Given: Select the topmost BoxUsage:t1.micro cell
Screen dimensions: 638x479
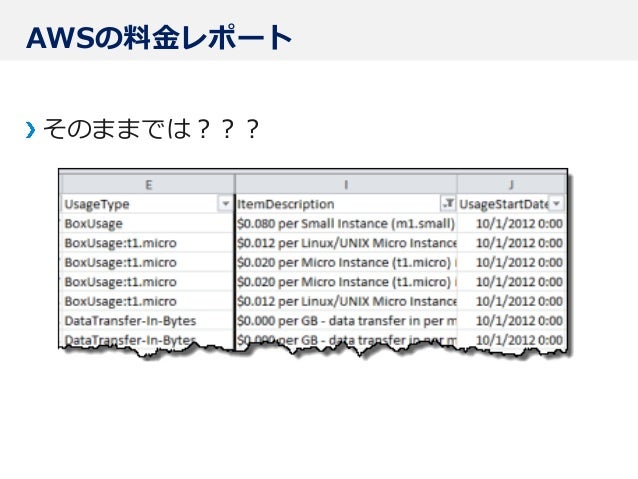Looking at the screenshot, I should [148, 243].
